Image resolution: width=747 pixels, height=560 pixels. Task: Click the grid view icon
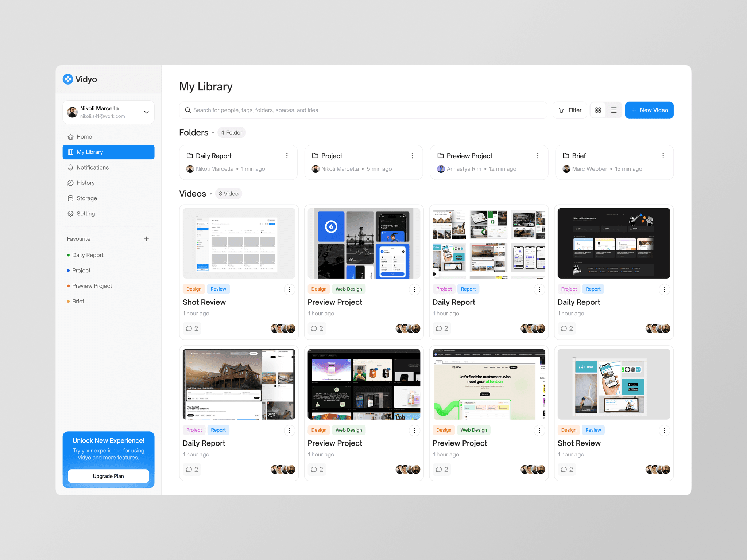coord(597,110)
